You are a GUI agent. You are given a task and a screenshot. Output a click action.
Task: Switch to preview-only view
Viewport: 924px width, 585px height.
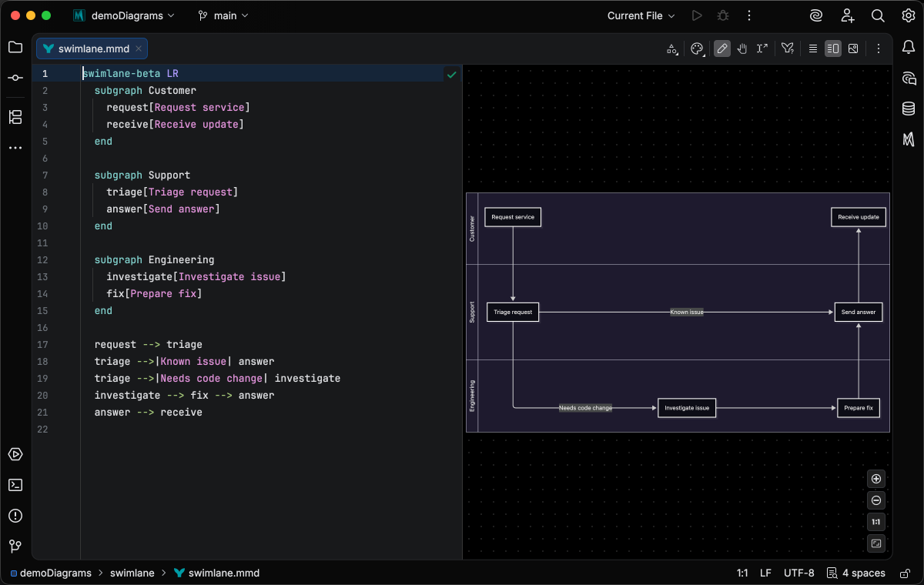click(853, 48)
